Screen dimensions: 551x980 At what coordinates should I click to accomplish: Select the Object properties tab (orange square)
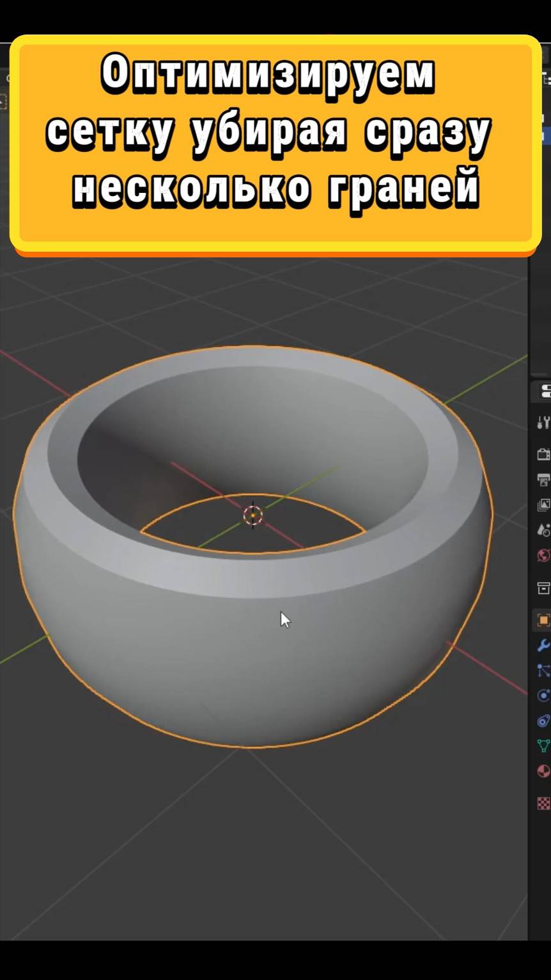click(x=543, y=620)
